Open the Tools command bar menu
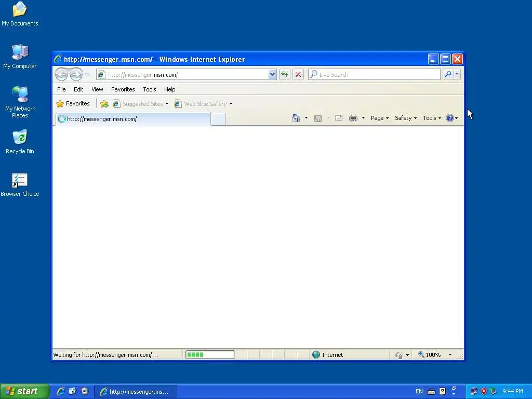532x399 pixels. [432, 118]
